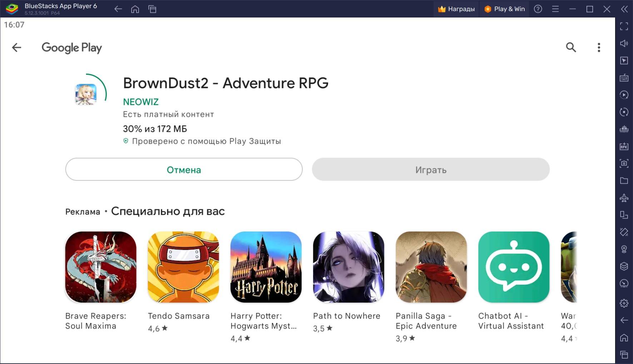Screen dimensions: 633x364
Task: Cancel download with Отмена button
Action: coord(184,169)
